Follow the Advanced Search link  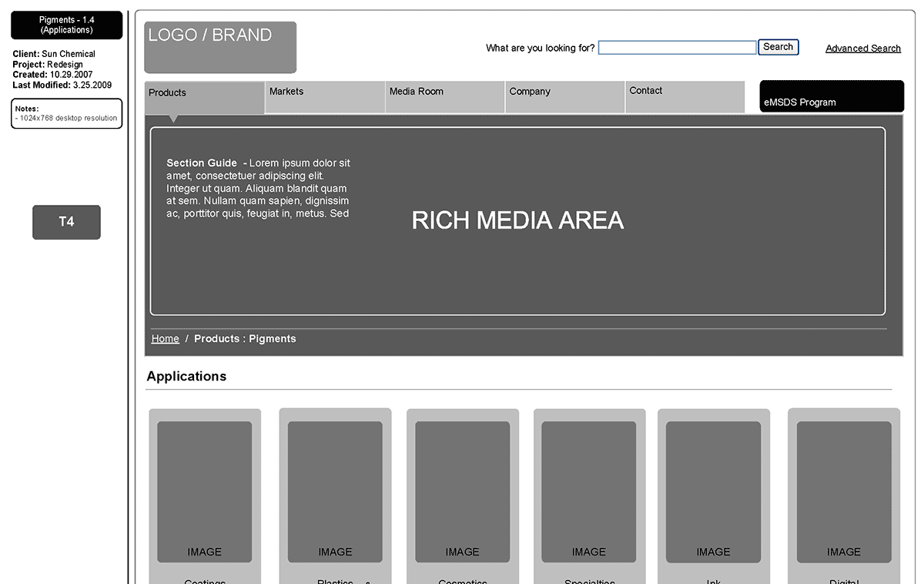click(862, 49)
